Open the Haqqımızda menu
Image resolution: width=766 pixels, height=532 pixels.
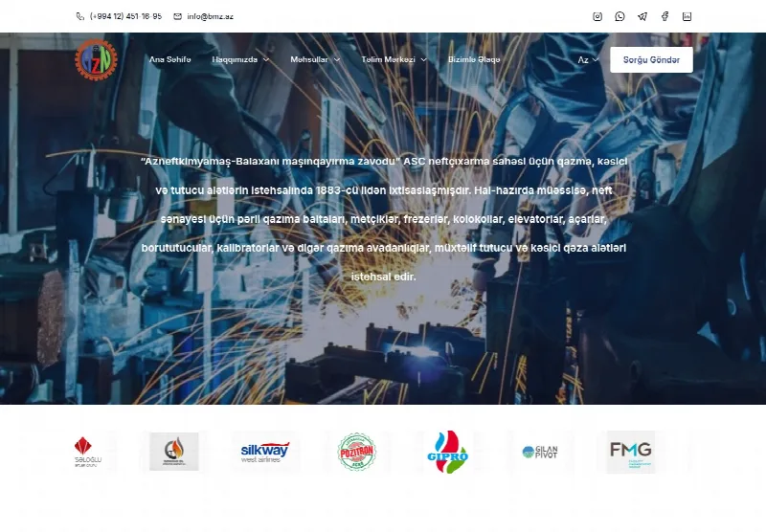pos(235,59)
